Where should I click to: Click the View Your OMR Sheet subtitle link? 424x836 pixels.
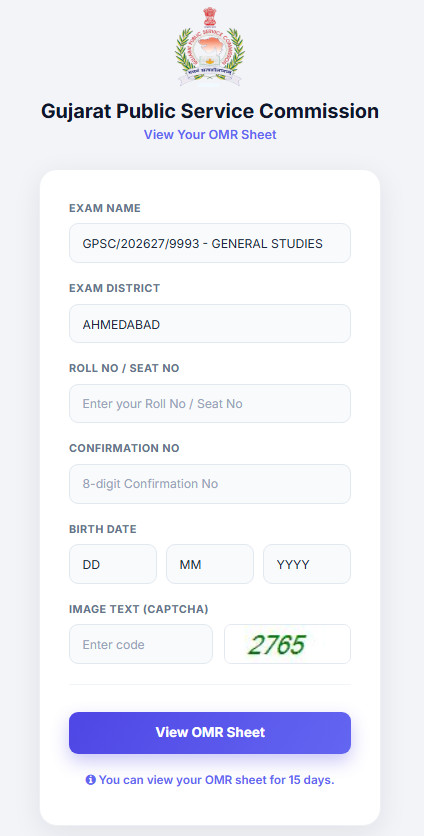[x=210, y=134]
